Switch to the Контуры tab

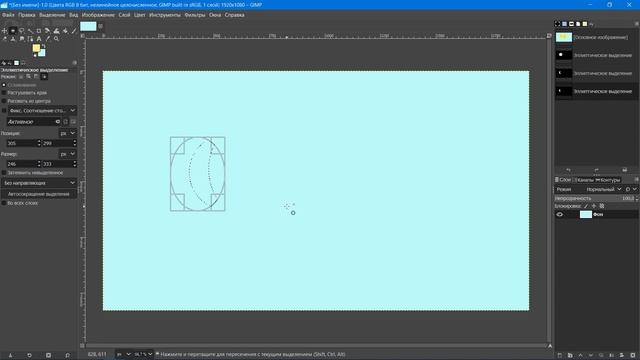point(608,180)
